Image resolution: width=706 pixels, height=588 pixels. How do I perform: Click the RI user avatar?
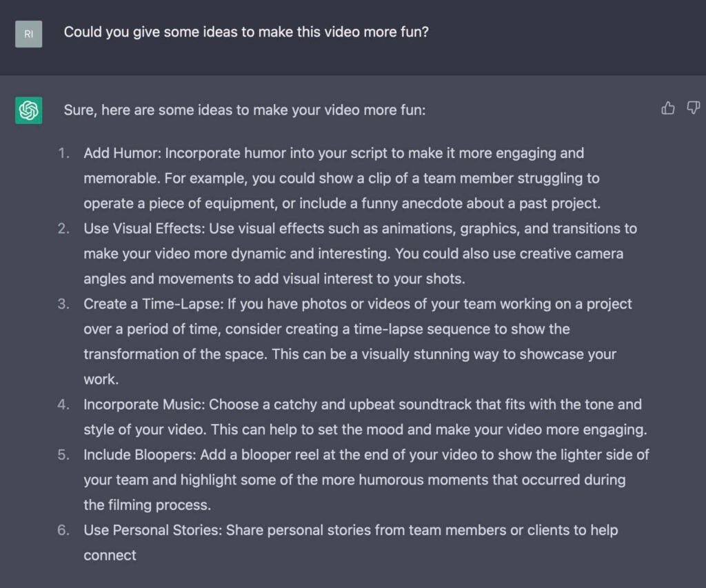(29, 34)
